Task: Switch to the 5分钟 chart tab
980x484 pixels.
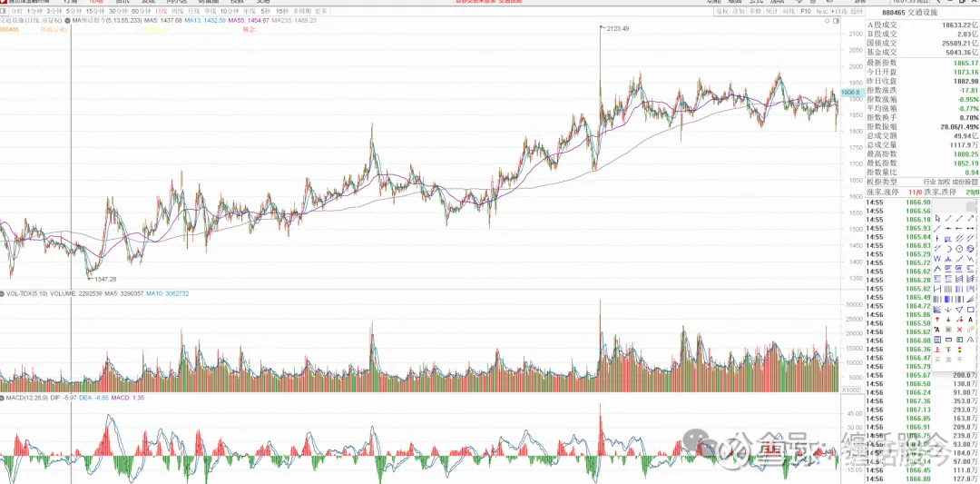Action: point(73,12)
